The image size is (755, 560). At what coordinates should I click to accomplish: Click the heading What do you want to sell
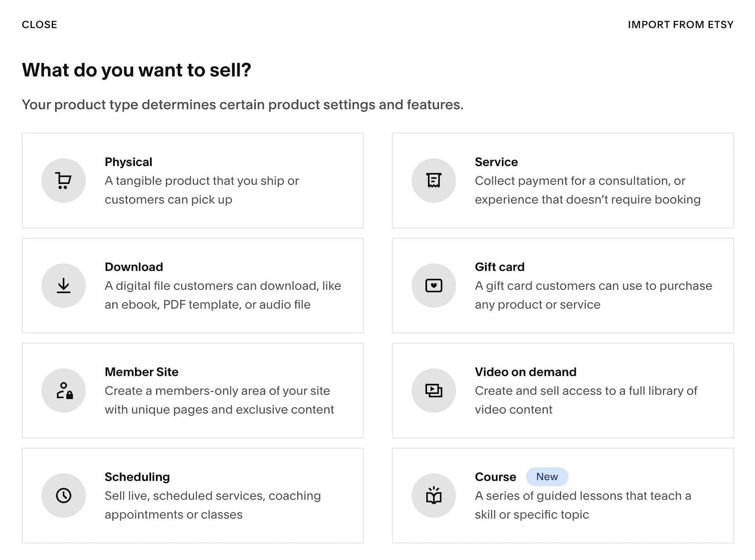[137, 70]
